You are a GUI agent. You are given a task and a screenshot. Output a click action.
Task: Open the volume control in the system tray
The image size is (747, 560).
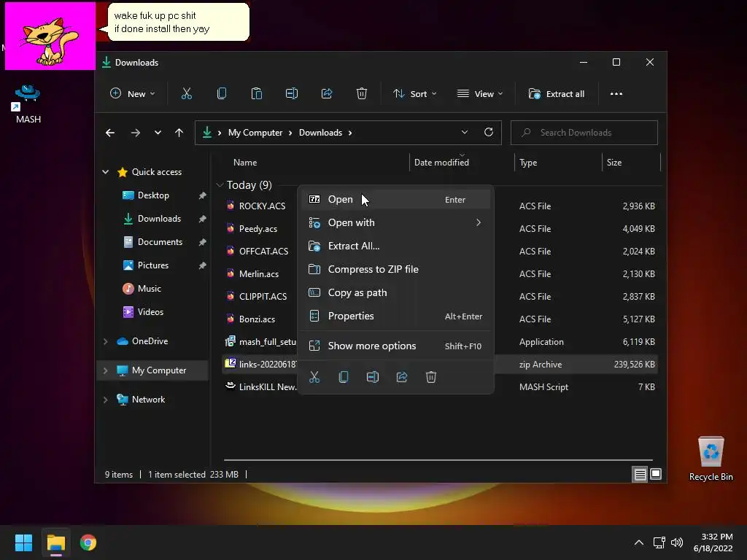click(677, 542)
